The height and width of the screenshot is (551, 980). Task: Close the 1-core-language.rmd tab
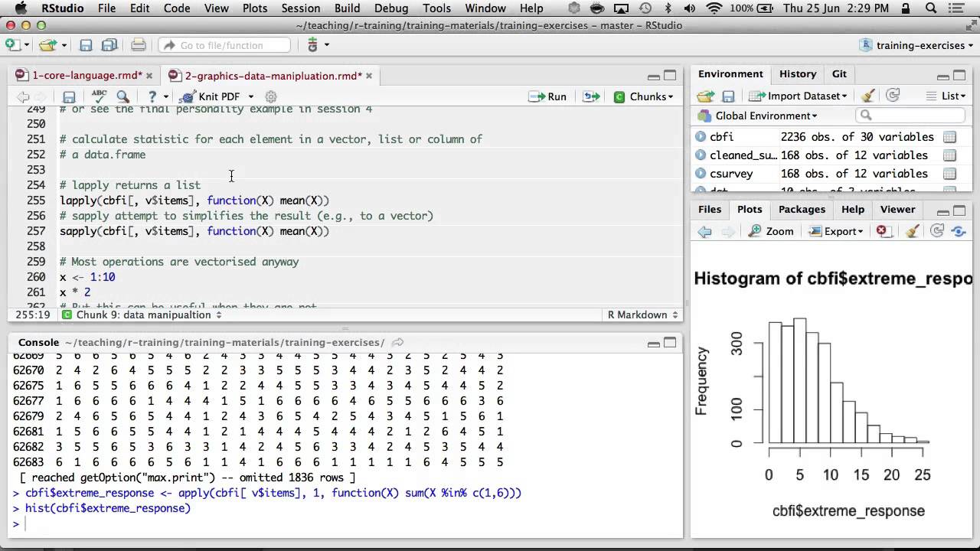coord(149,76)
